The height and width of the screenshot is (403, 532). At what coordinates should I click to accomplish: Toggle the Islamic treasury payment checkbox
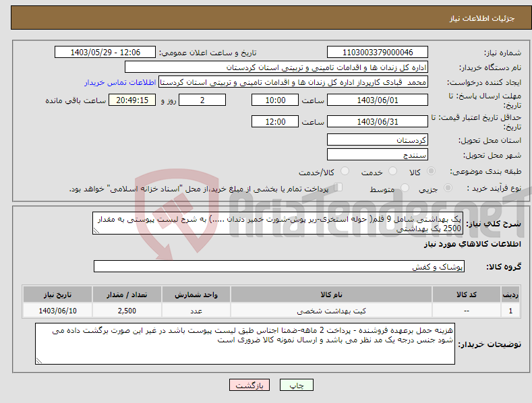click(x=338, y=187)
